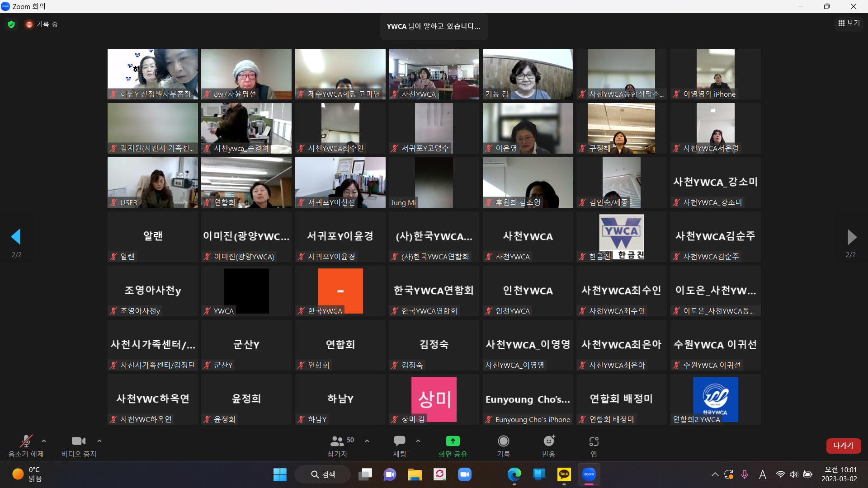This screenshot has height=488, width=868.
Task: Select 연합회2 YWCA blue logo tile
Action: (x=716, y=399)
